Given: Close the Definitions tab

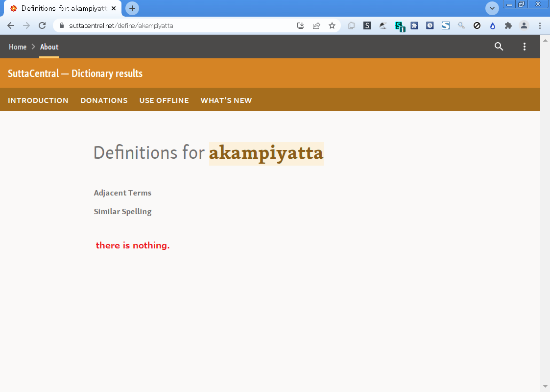Looking at the screenshot, I should click(113, 8).
